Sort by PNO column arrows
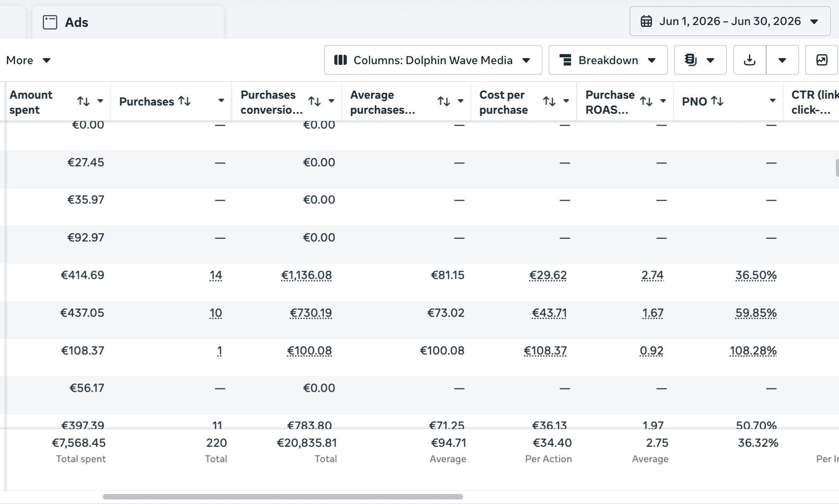839x504 pixels. point(717,101)
